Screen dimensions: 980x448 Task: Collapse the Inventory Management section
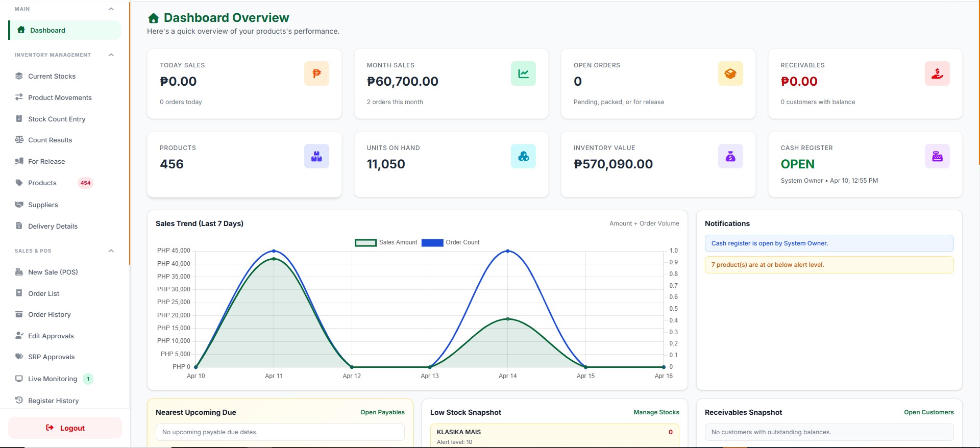pyautogui.click(x=111, y=55)
